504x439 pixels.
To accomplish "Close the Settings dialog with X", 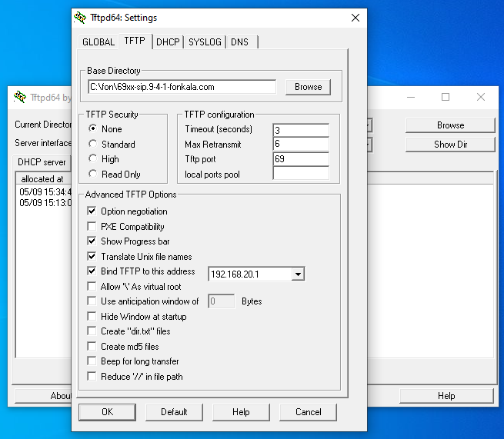I will pyautogui.click(x=355, y=18).
